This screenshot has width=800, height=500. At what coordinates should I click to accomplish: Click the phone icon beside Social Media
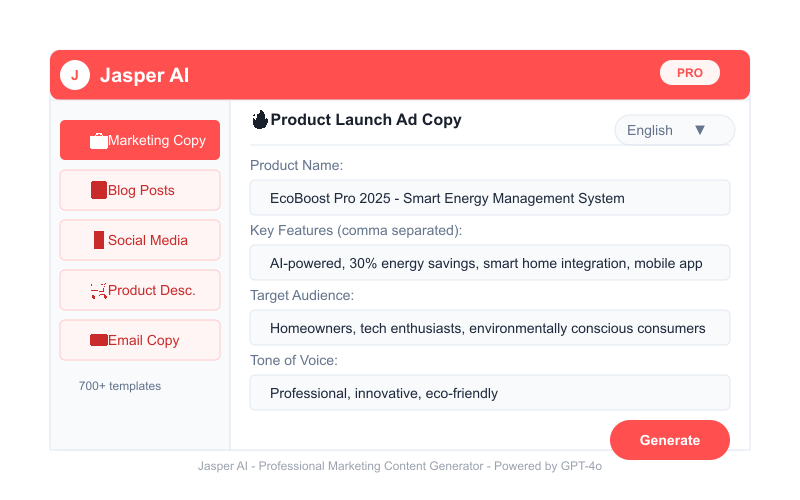point(99,240)
